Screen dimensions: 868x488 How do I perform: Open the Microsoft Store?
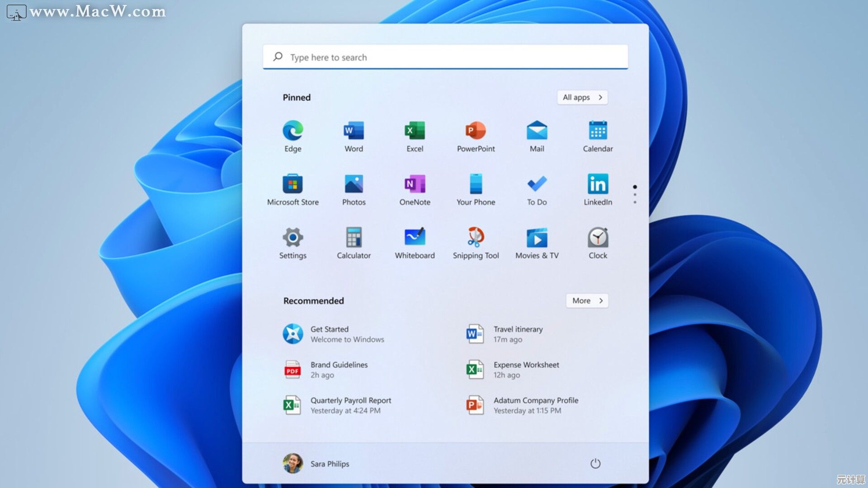pyautogui.click(x=292, y=187)
